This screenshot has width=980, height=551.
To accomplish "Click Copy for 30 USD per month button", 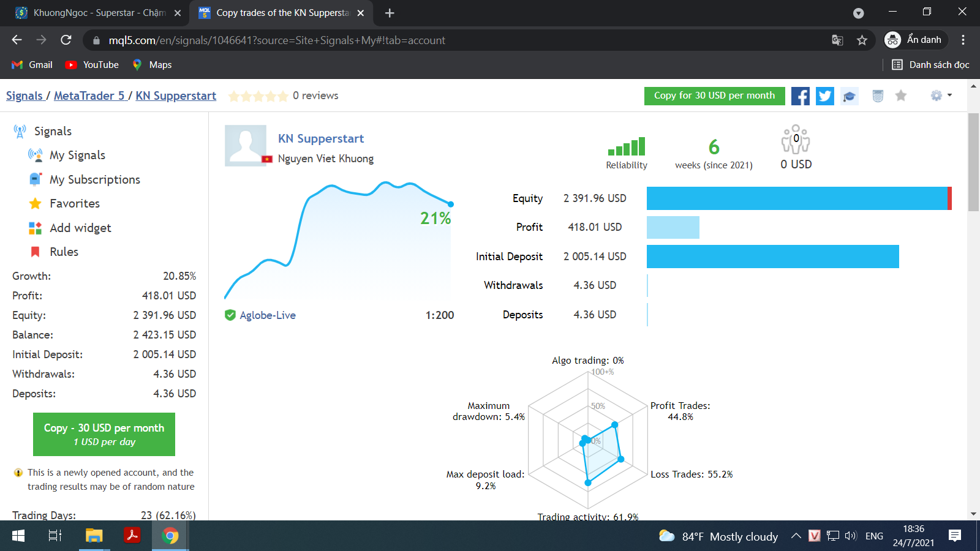I will coord(714,96).
